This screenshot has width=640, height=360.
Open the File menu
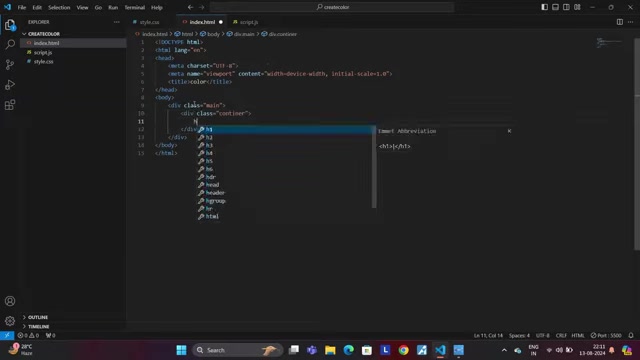click(22, 7)
